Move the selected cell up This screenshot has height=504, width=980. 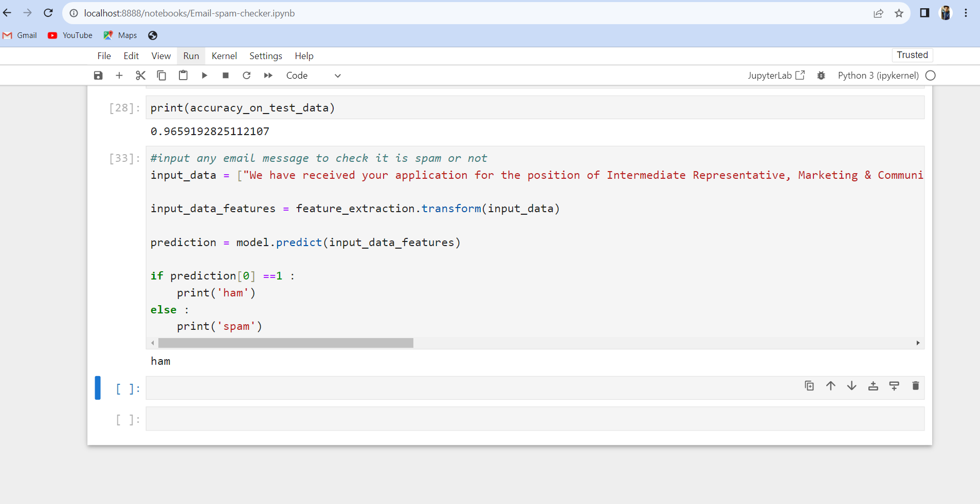(830, 386)
